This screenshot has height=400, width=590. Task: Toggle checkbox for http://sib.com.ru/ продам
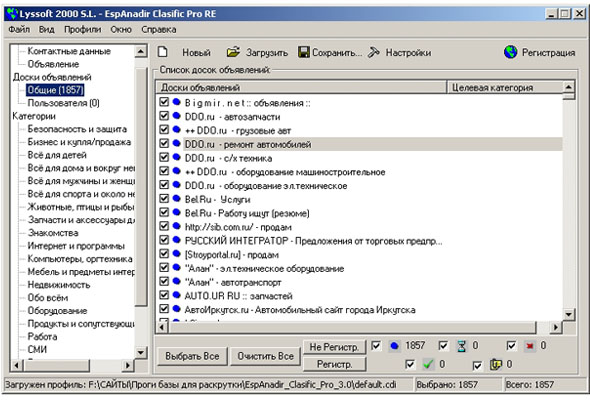click(164, 226)
